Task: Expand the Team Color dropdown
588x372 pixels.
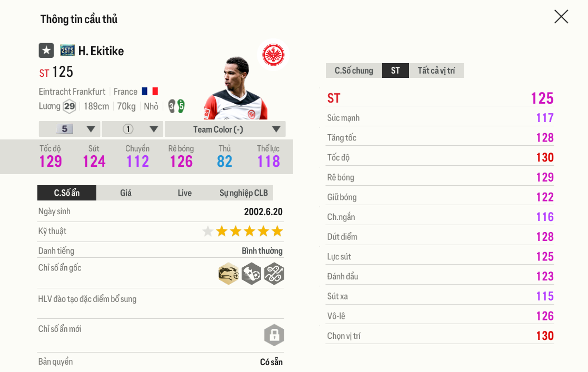Action: (225, 129)
